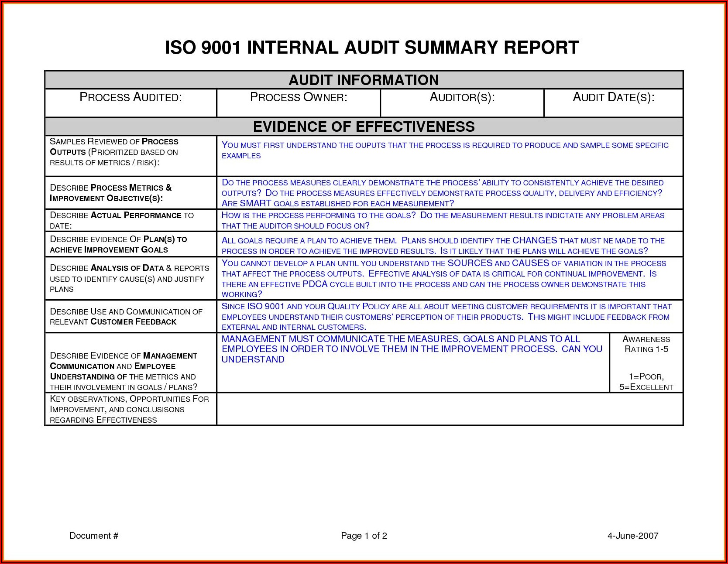Click the PDCA cycle guidance text cell
This screenshot has width=728, height=564.
coord(450,279)
